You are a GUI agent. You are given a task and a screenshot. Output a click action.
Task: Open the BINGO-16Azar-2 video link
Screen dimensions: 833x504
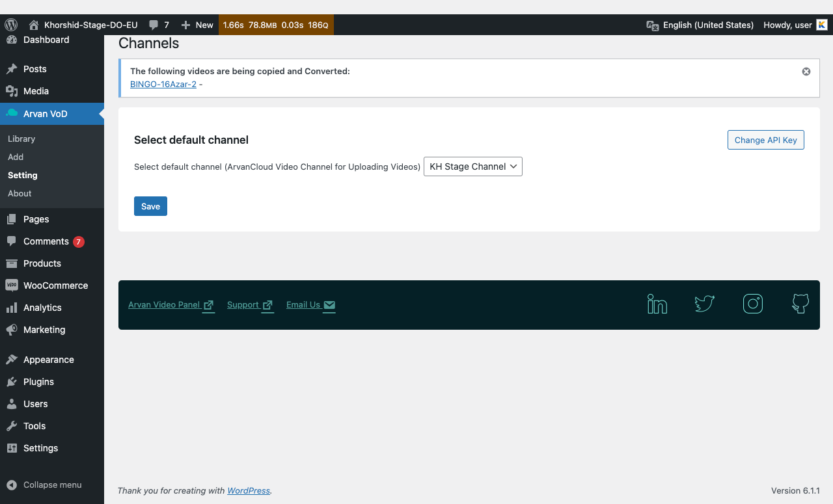163,84
